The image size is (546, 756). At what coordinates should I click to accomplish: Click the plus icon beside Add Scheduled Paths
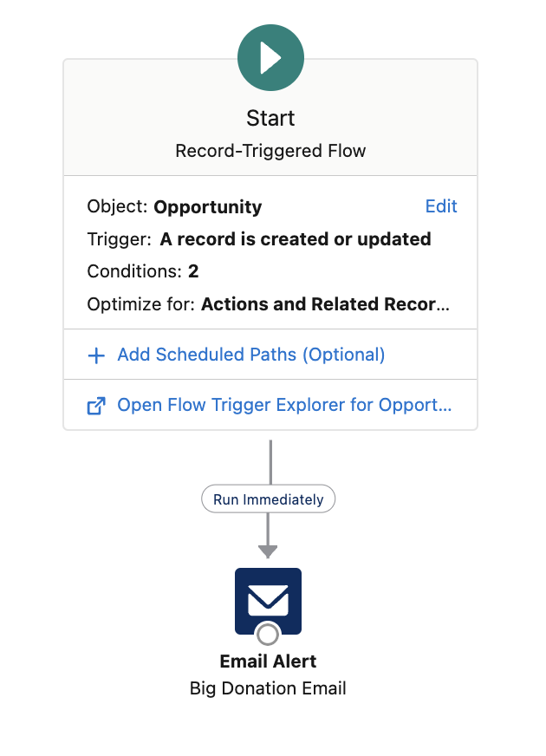click(x=97, y=355)
